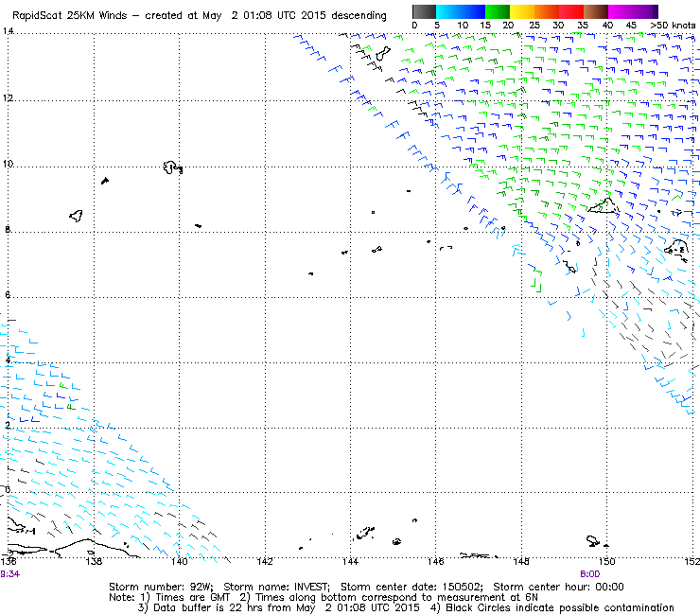Click note '1) Times are GMT'

(185, 598)
